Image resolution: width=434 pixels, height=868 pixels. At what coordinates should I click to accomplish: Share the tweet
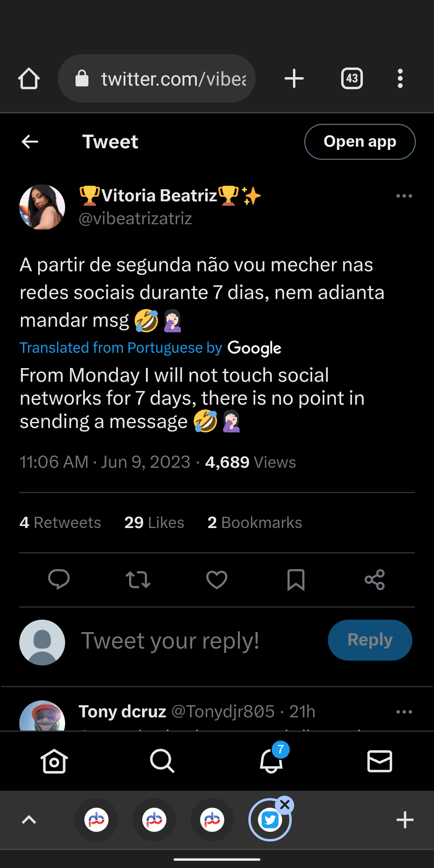(x=375, y=579)
